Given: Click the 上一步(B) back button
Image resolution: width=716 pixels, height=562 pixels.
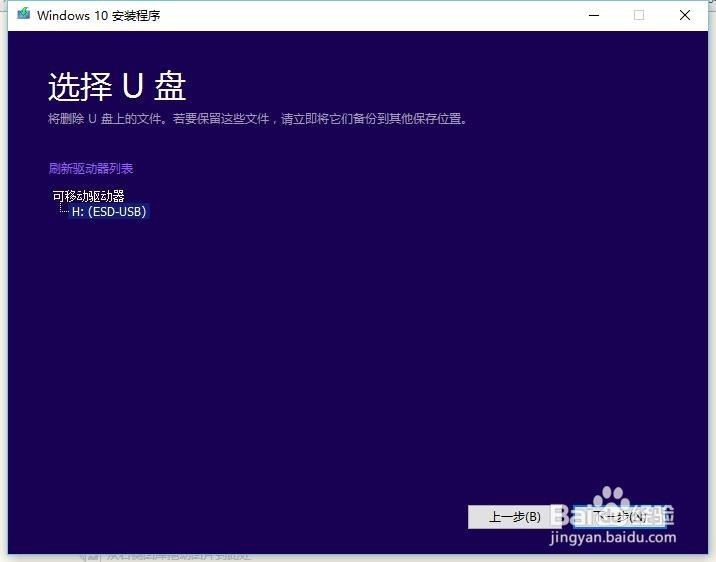Looking at the screenshot, I should [x=515, y=517].
